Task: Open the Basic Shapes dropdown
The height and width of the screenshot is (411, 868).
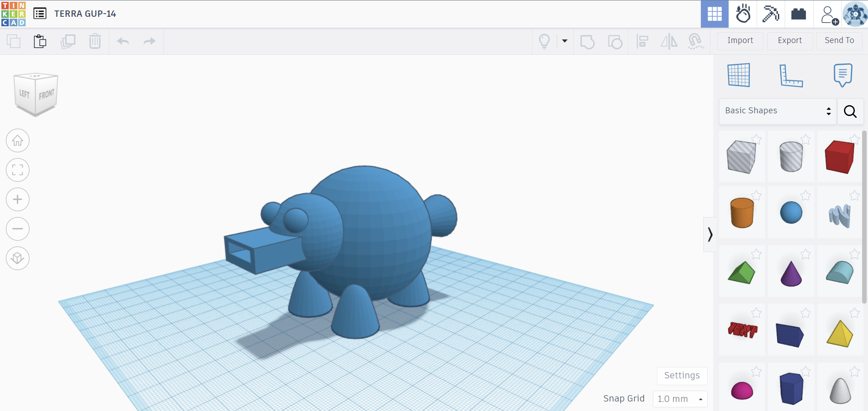Action: [777, 111]
